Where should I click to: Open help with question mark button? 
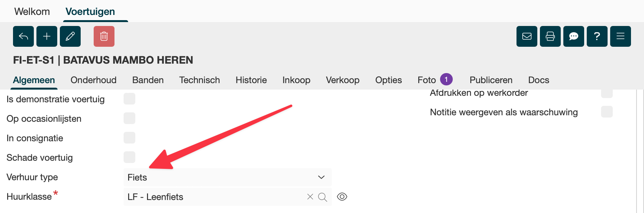[597, 36]
